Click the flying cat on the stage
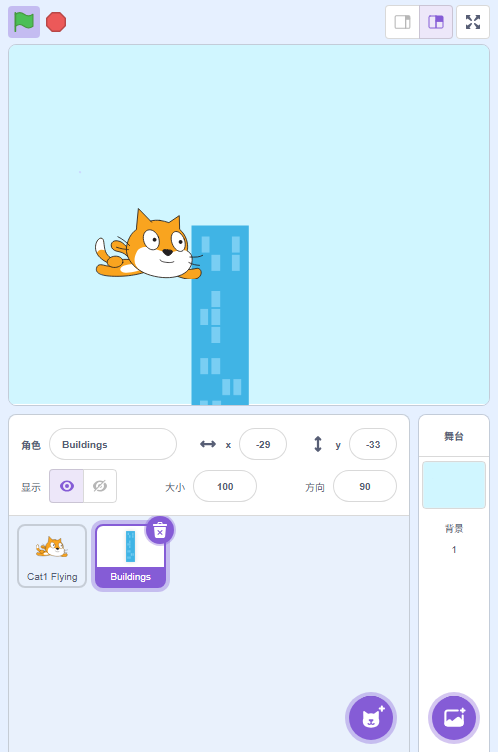Image resolution: width=498 pixels, height=752 pixels. [x=148, y=245]
